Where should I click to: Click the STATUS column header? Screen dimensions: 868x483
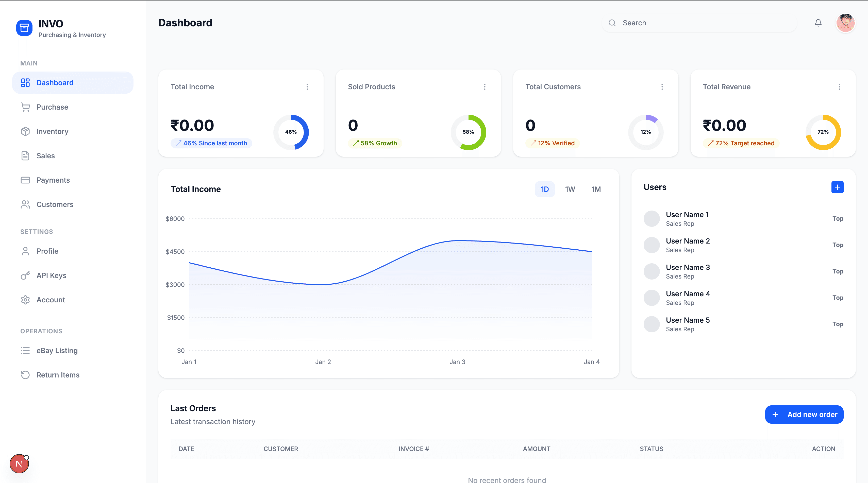click(651, 449)
